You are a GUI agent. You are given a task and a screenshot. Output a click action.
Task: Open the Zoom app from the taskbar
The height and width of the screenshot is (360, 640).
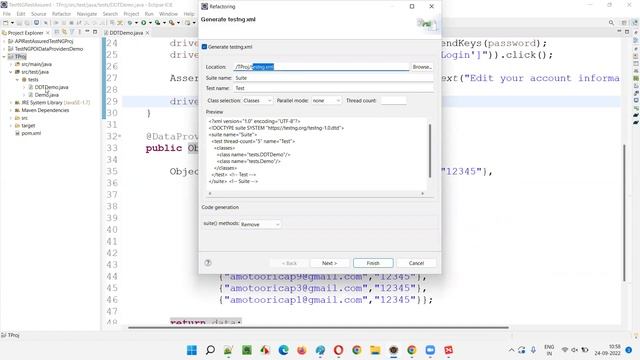tap(430, 350)
